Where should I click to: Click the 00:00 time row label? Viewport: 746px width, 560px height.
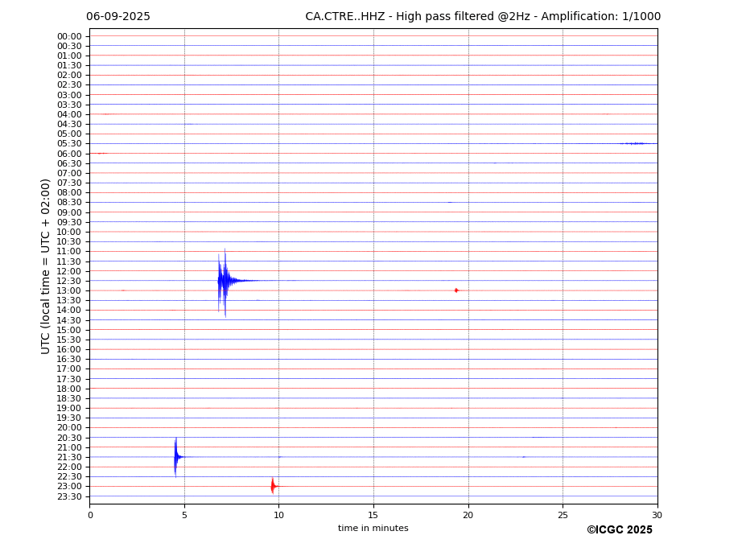69,37
